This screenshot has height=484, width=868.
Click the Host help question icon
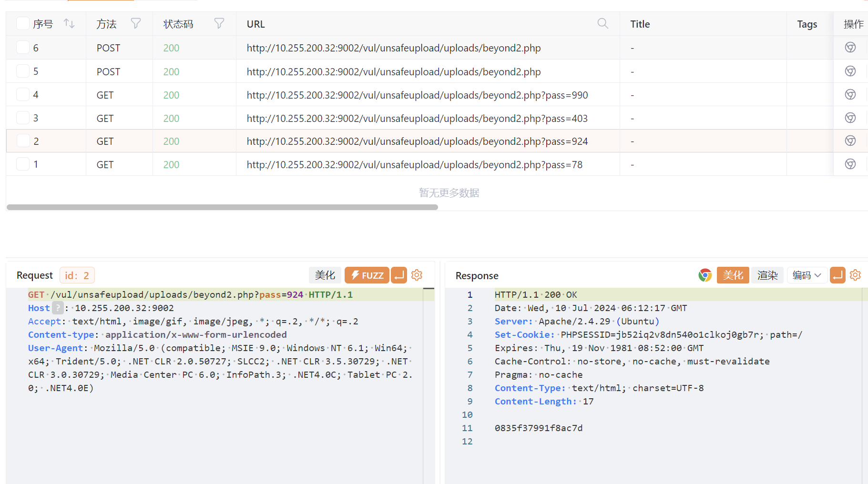(58, 308)
